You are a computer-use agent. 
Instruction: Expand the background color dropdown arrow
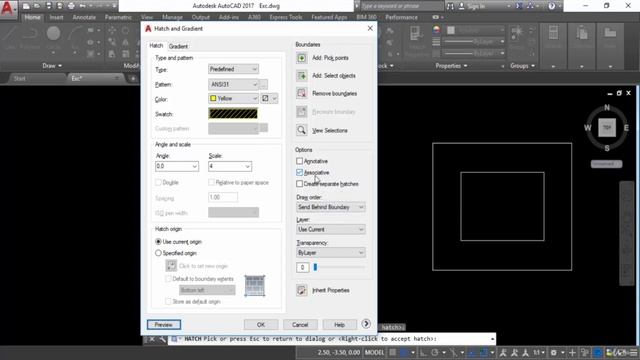click(274, 98)
